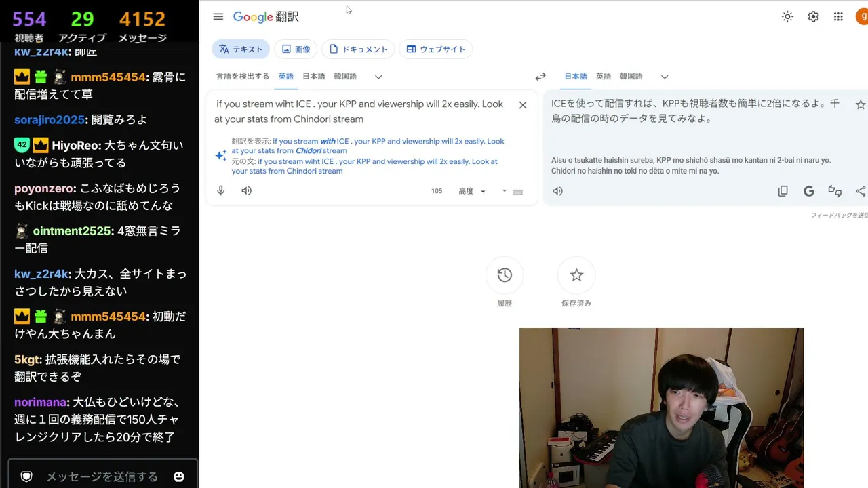Click the chat message input メッセージを送信する
This screenshot has width=868, height=488.
click(x=102, y=476)
